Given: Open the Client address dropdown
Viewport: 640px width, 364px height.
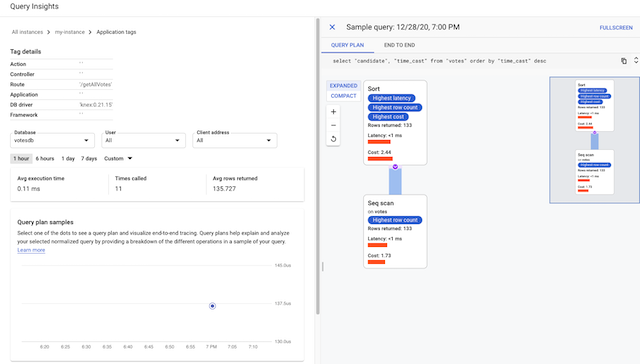Looking at the screenshot, I should [235, 140].
